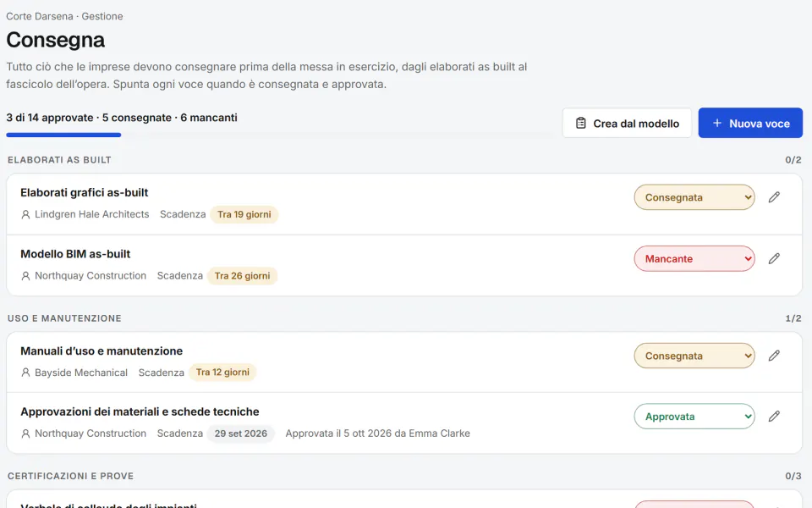
Task: Edit Manuali d'uso e manutenzione item
Action: pyautogui.click(x=774, y=356)
